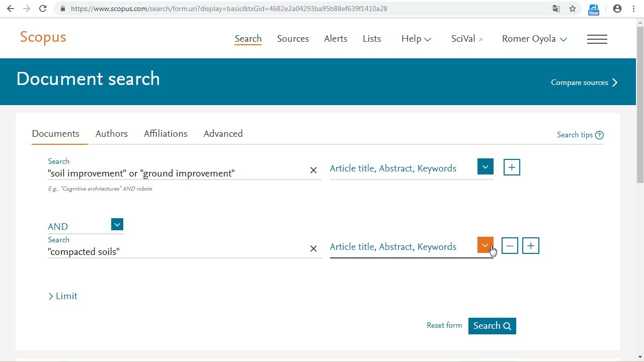Open the Help dropdown menu
644x362 pixels.
tap(416, 39)
